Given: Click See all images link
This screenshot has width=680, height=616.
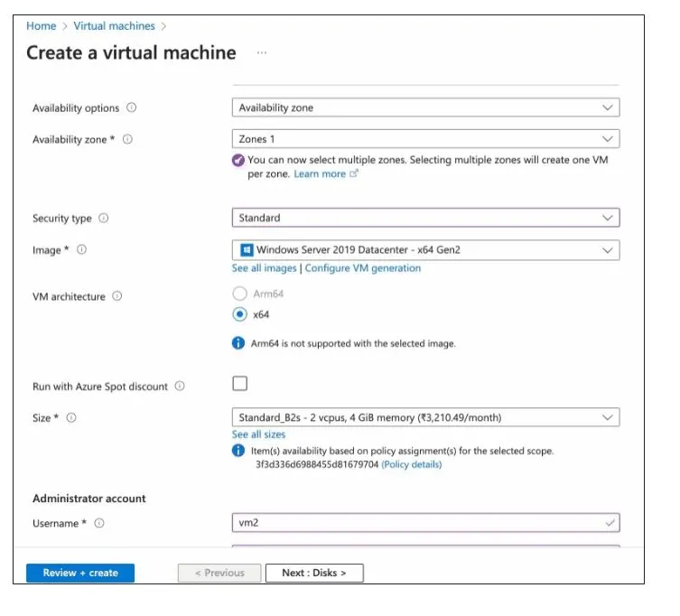Looking at the screenshot, I should tap(264, 268).
